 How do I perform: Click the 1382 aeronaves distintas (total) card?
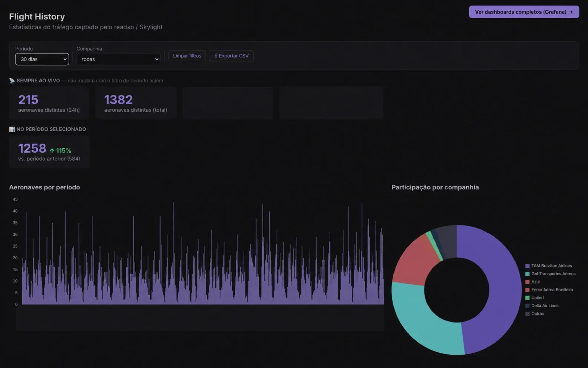click(x=136, y=103)
